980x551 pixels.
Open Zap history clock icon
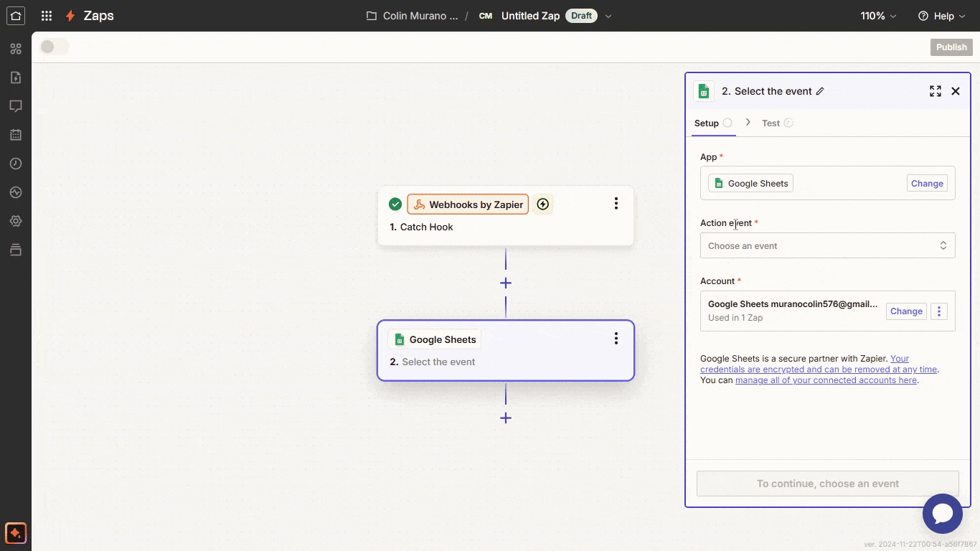click(16, 164)
